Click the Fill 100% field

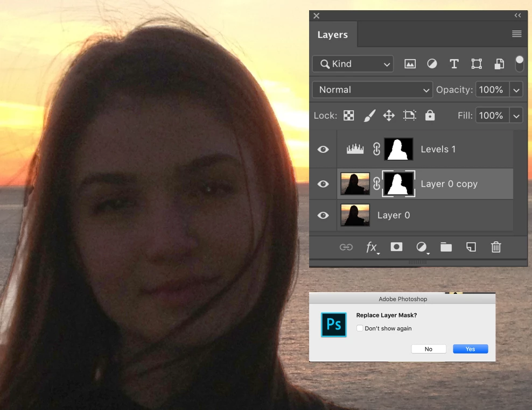492,116
